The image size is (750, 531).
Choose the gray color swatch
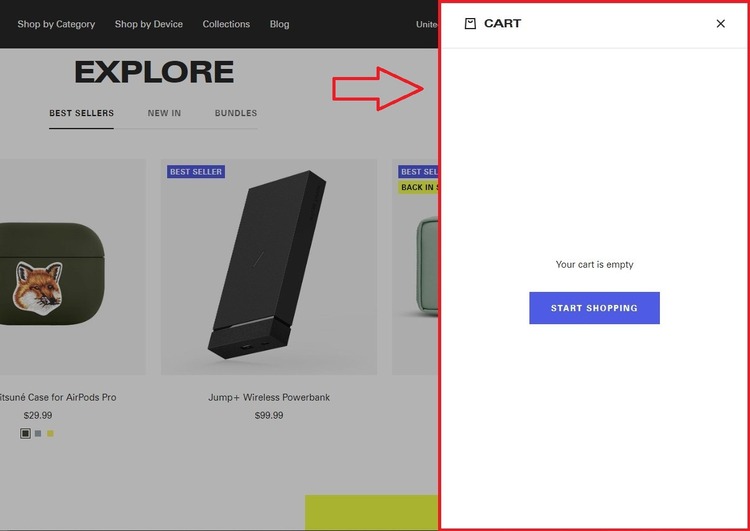[38, 433]
